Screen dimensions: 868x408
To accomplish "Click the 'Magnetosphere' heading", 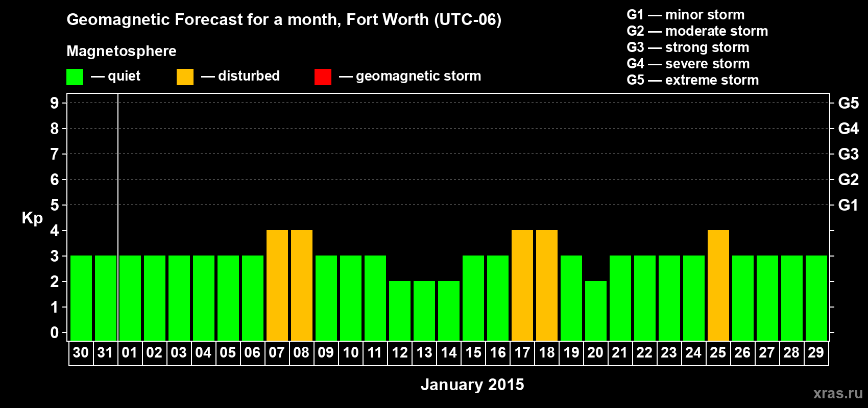I will click(122, 51).
